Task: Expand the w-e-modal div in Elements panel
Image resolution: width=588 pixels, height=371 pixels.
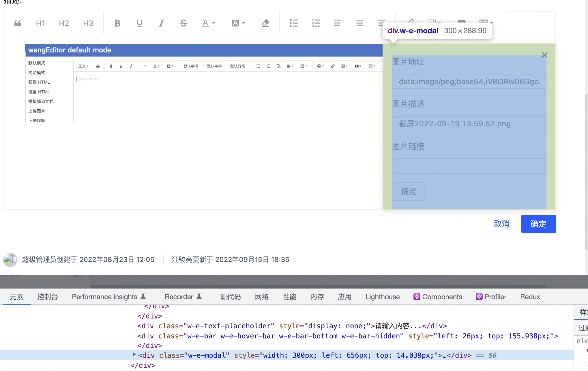Action: 134,355
